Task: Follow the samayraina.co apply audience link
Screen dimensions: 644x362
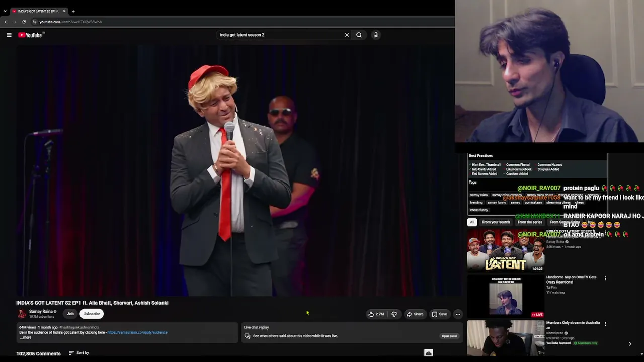Action: pos(137,332)
